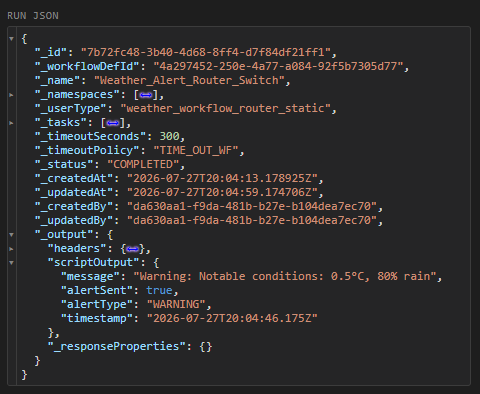Screen dimensions: 480x394
Task: Click the Warning: Notable conditions message value
Action: point(285,276)
